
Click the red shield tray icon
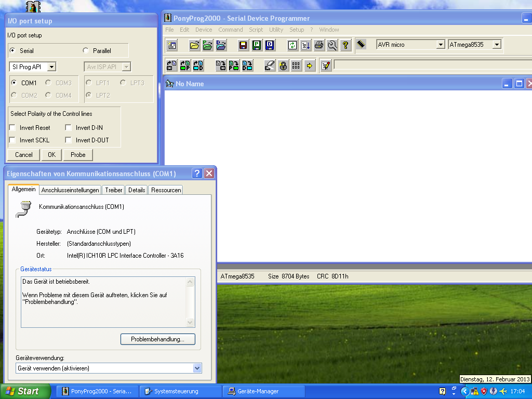484,392
